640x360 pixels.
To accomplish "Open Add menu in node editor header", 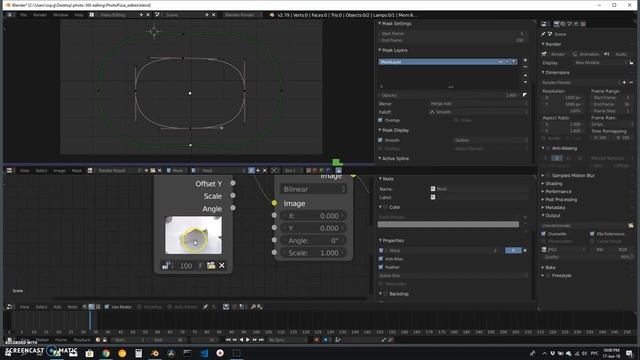I will point(57,307).
